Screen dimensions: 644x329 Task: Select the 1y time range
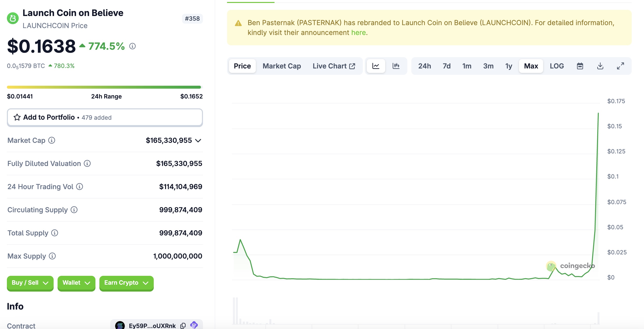click(508, 66)
